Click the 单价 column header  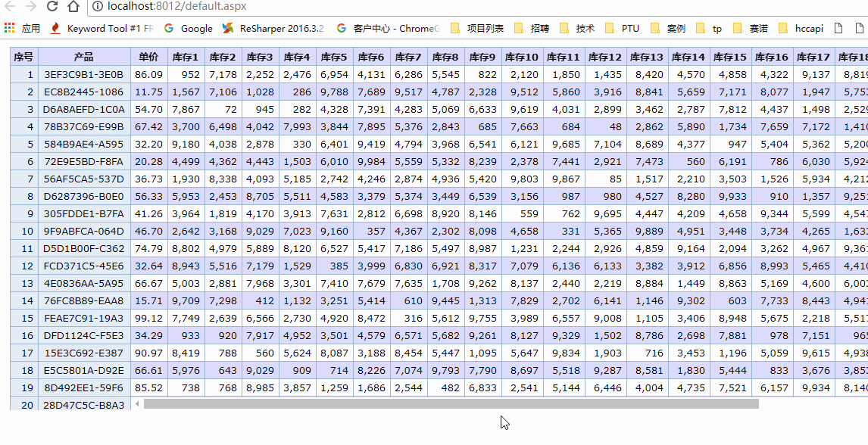point(149,57)
